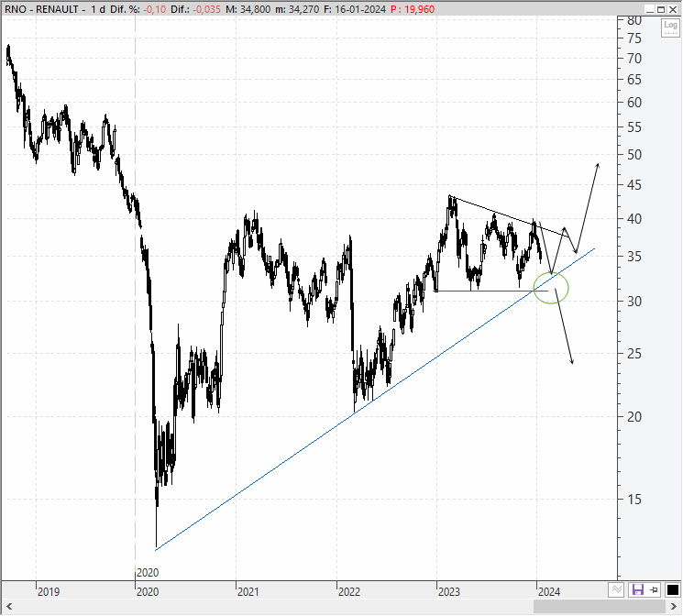Click the 2019 time axis label

tap(49, 591)
